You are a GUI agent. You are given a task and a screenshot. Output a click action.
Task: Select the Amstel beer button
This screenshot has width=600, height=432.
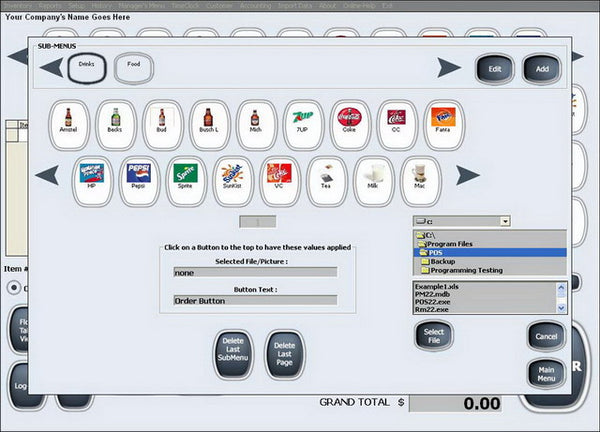[69, 125]
